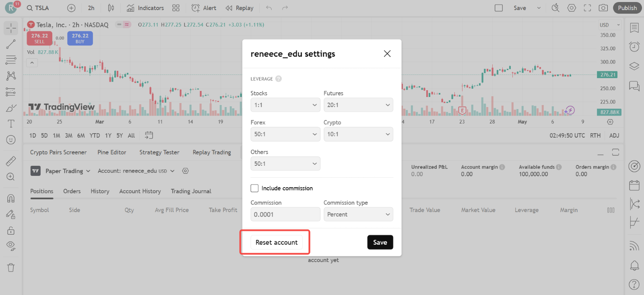Viewport: 644px width, 295px height.
Task: Enable the Include commission checkbox
Action: coord(254,188)
